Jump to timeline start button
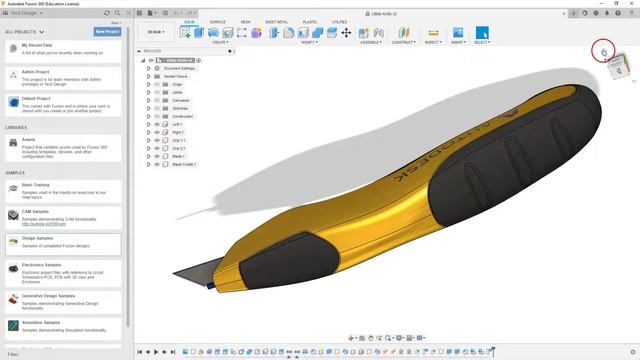Viewport: 640px width, 360px height. coord(140,352)
